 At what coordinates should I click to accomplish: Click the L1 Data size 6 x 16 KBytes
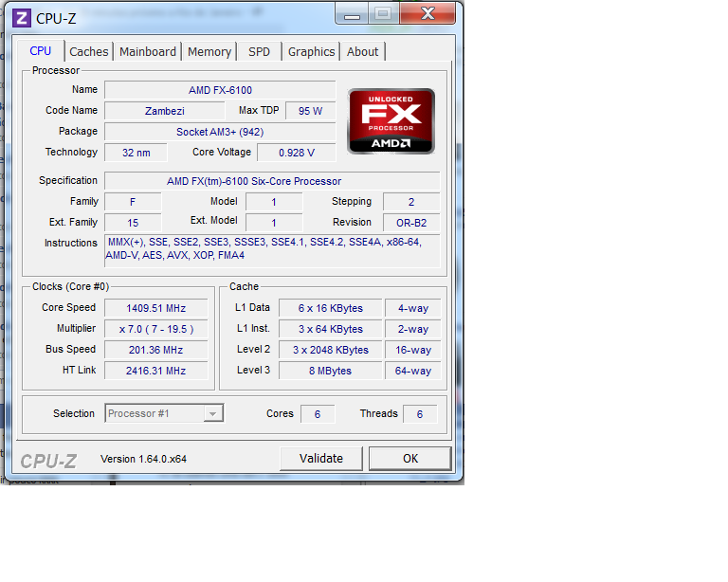coord(331,308)
